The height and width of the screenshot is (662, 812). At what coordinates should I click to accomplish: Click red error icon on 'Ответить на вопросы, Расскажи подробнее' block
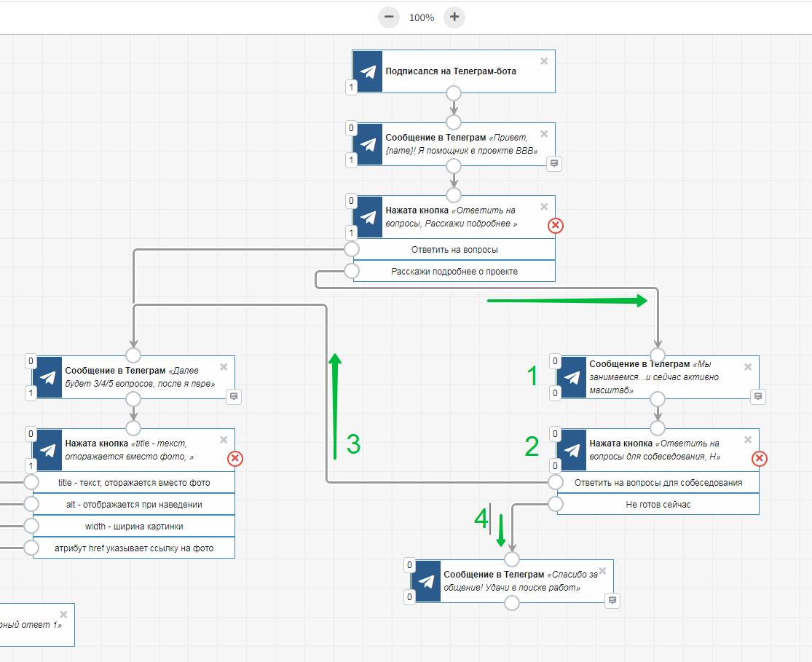click(x=555, y=226)
